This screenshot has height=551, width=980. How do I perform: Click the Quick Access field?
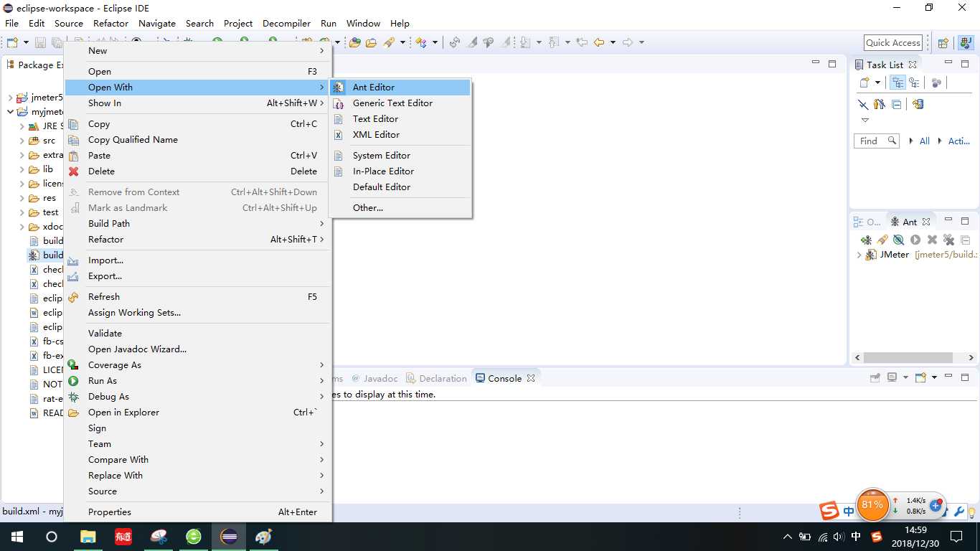click(892, 43)
